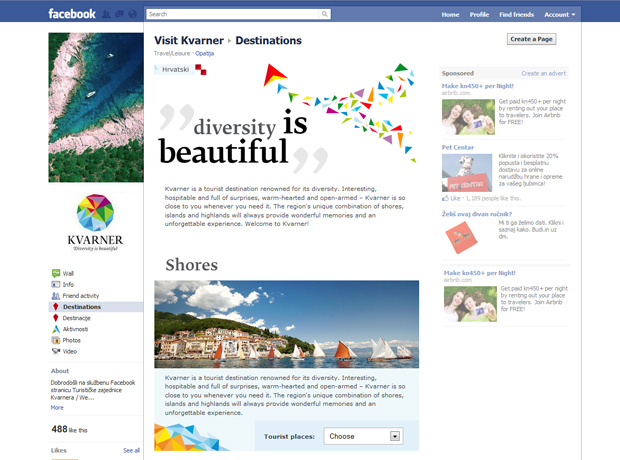Click the Facebook logo

[72, 15]
